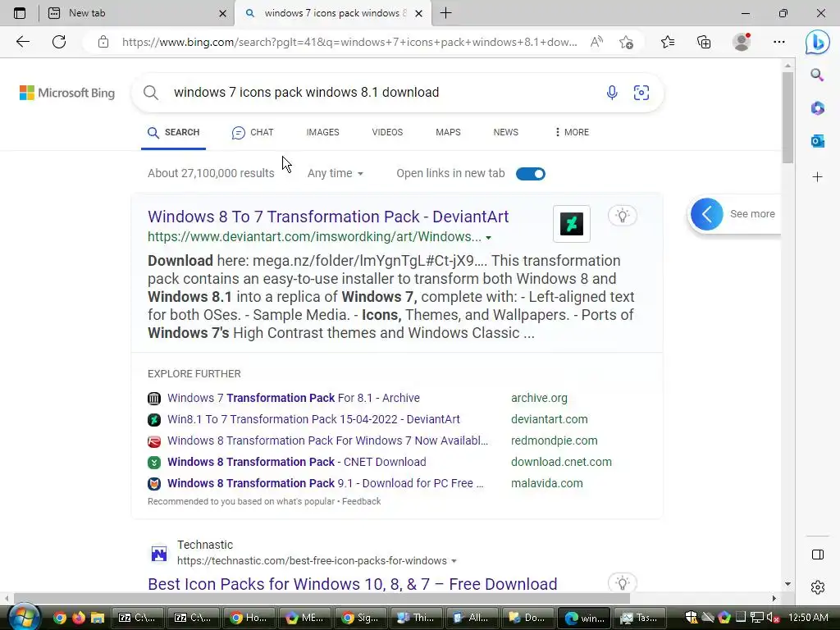Open Windows 8 To 7 Transformation Pack link
The height and width of the screenshot is (630, 840).
point(328,217)
